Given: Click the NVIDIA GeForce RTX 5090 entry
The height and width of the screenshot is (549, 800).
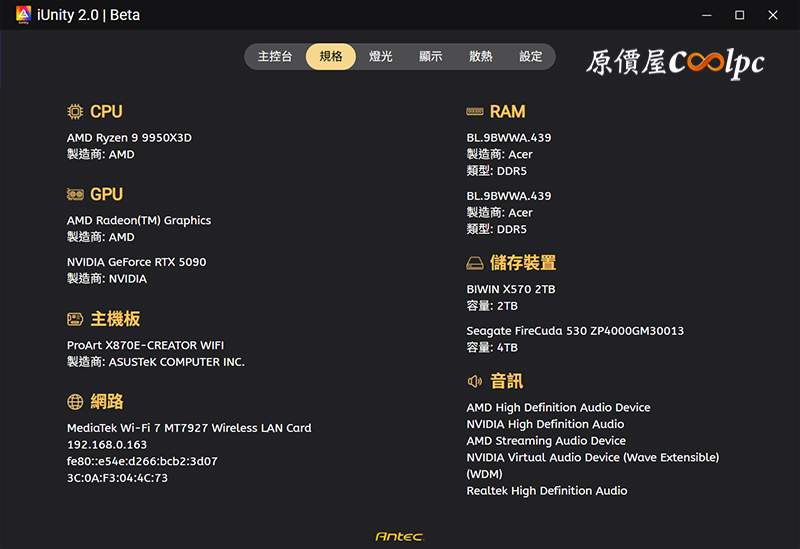Looking at the screenshot, I should tap(136, 262).
